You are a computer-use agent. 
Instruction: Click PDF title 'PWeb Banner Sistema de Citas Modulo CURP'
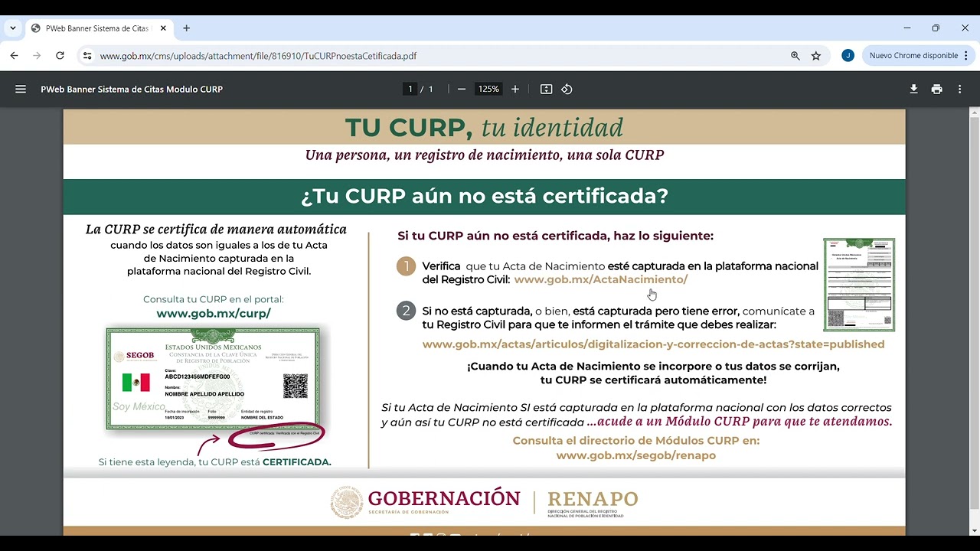click(x=132, y=90)
